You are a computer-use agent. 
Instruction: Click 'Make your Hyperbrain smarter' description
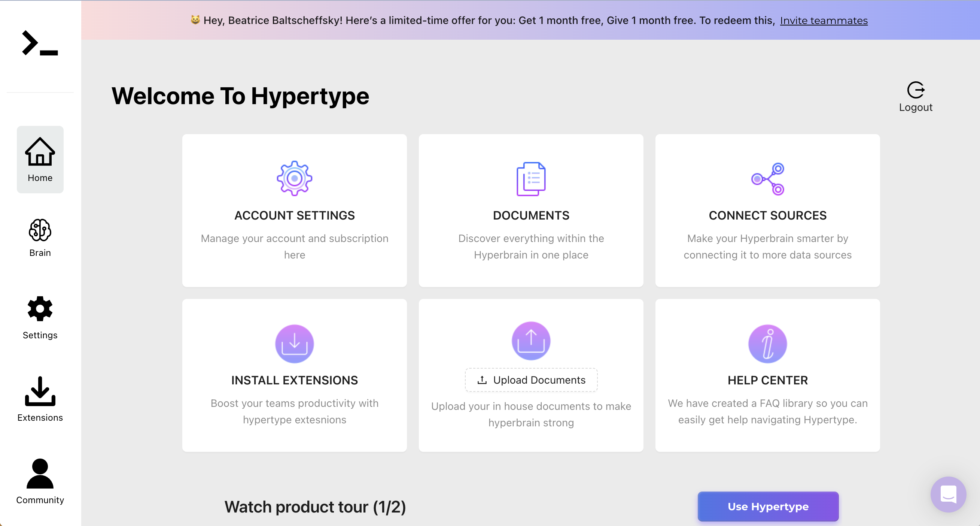point(768,247)
